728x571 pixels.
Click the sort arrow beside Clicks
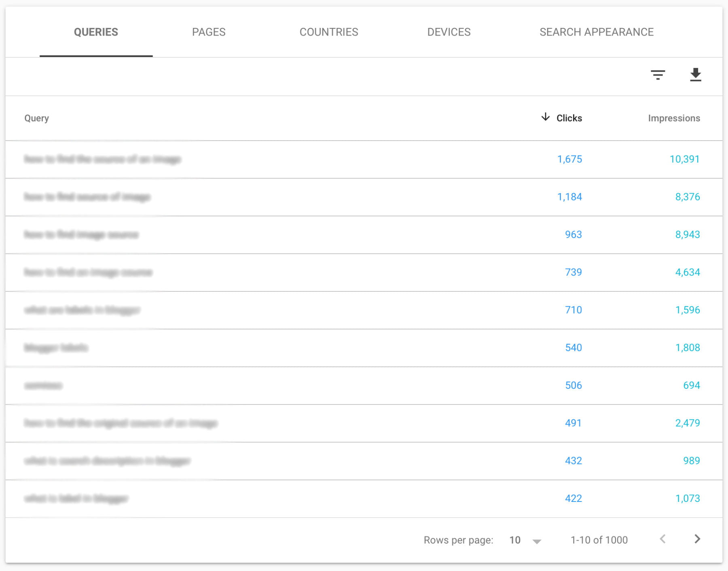[545, 118]
